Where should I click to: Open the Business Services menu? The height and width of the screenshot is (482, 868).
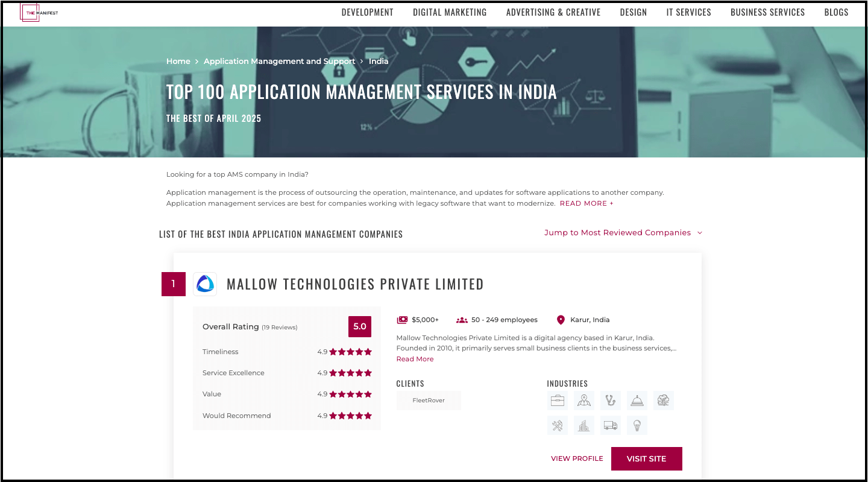click(768, 12)
